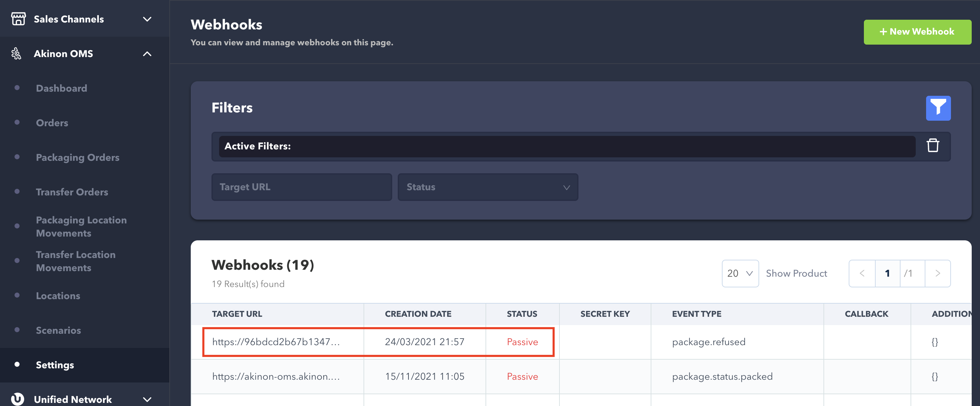The image size is (980, 406).
Task: Collapse the Akinon OMS menu
Action: coord(147,54)
